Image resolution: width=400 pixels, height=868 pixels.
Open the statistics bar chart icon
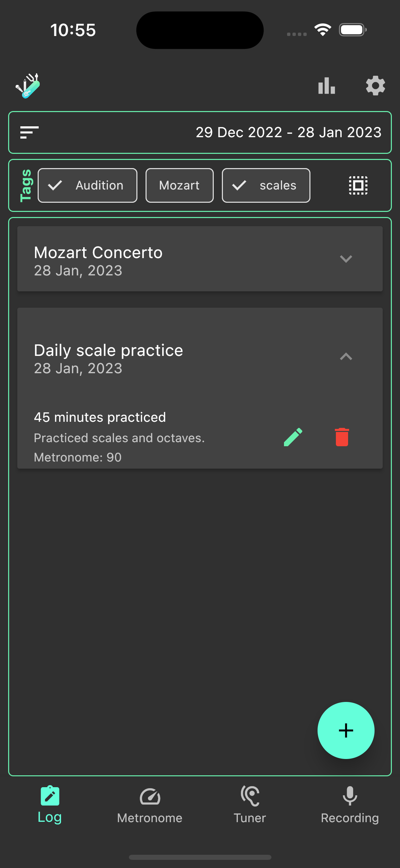pyautogui.click(x=326, y=86)
